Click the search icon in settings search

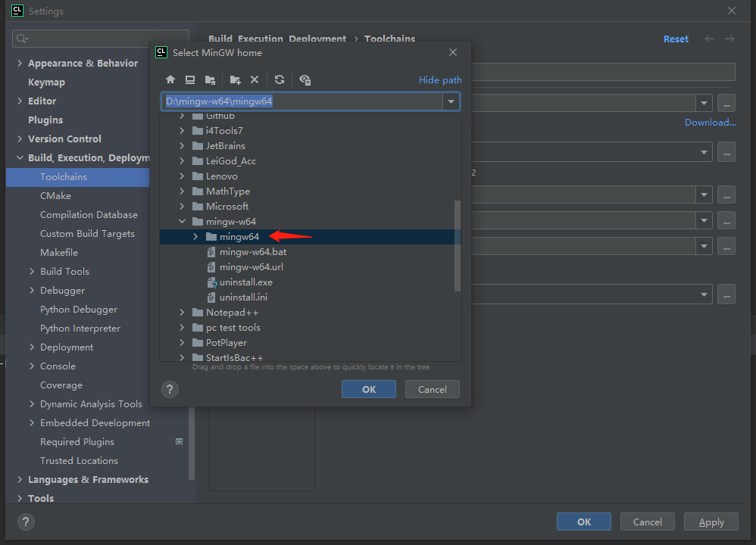point(22,39)
